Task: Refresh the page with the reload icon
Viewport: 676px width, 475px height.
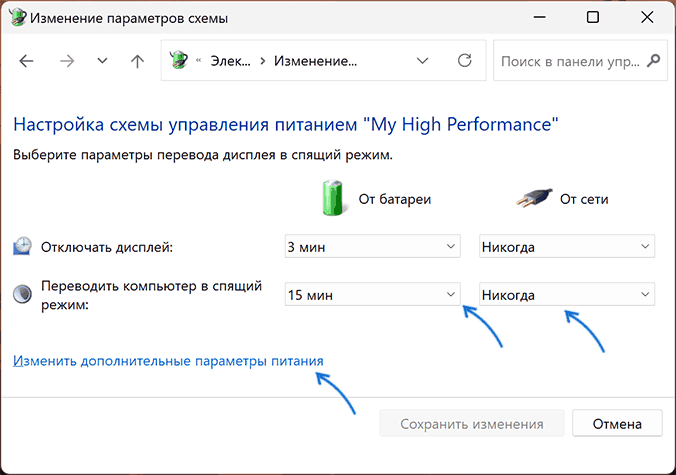Action: (464, 61)
